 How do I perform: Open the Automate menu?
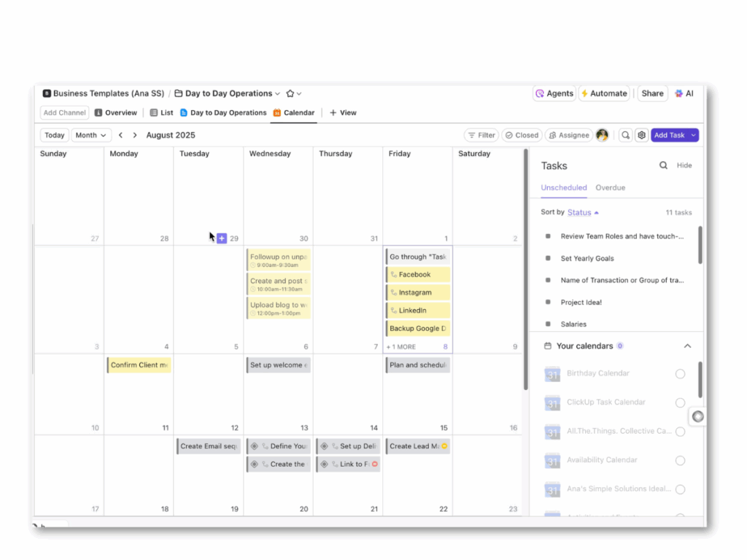pos(605,94)
